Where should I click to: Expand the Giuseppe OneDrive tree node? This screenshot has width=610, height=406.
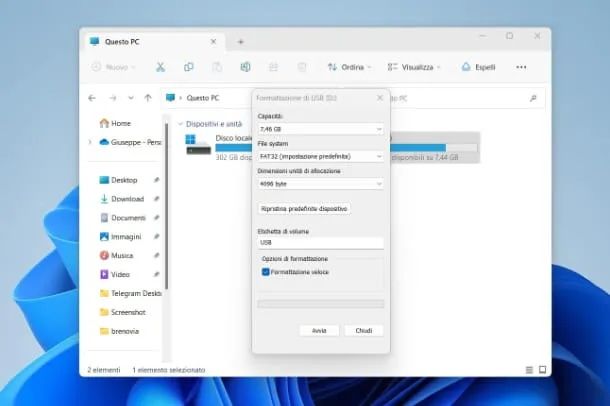[90, 142]
